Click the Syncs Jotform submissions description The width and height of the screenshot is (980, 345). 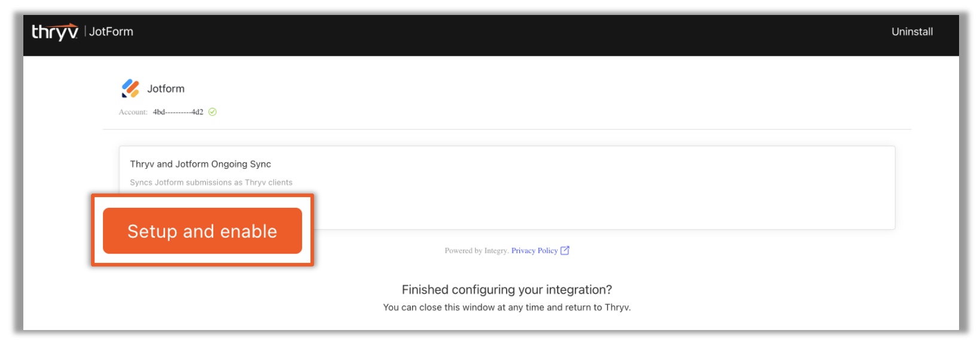point(211,183)
